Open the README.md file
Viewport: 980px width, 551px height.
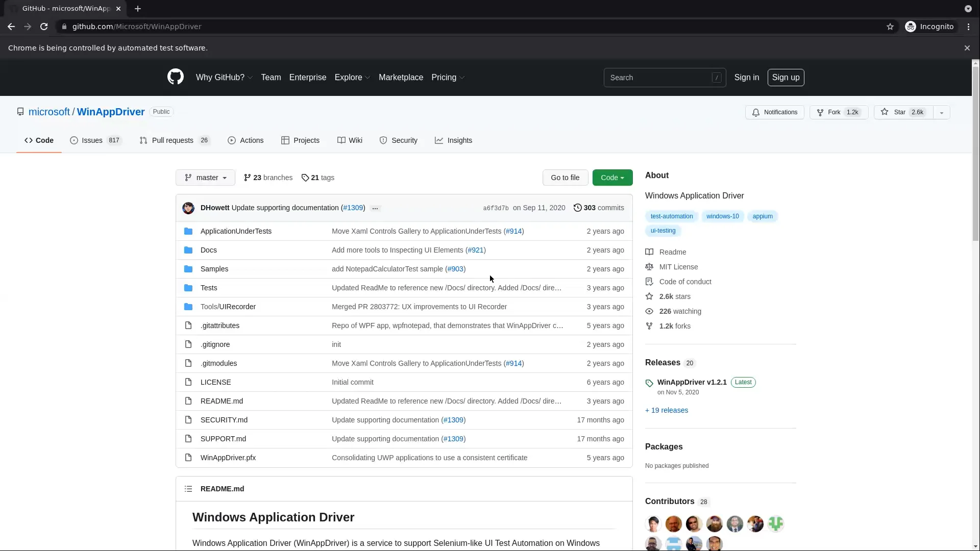[x=222, y=401]
